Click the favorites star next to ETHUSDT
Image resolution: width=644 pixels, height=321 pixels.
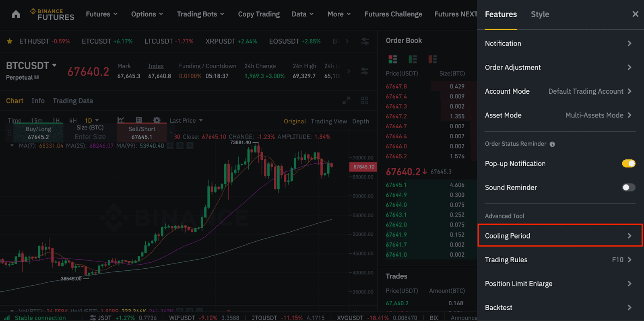[10, 41]
